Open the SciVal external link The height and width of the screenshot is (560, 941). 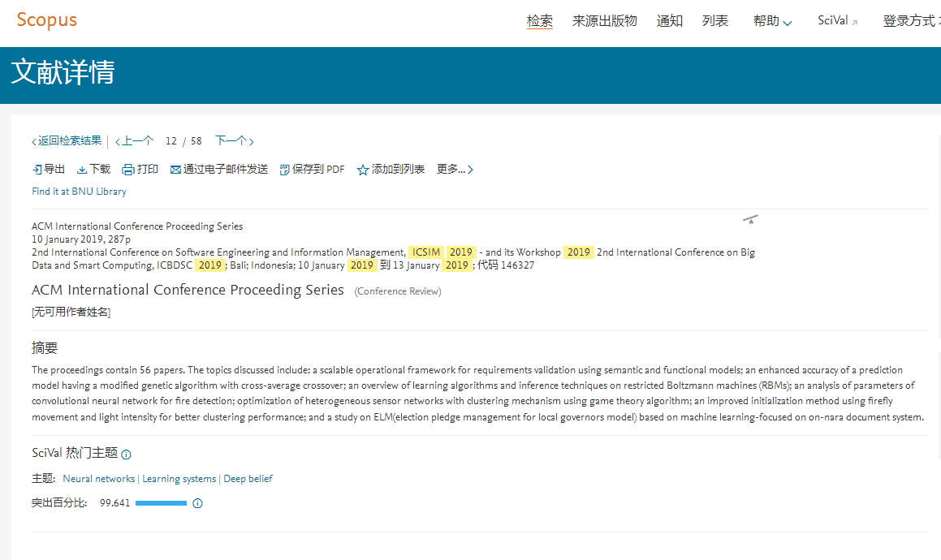(x=838, y=21)
